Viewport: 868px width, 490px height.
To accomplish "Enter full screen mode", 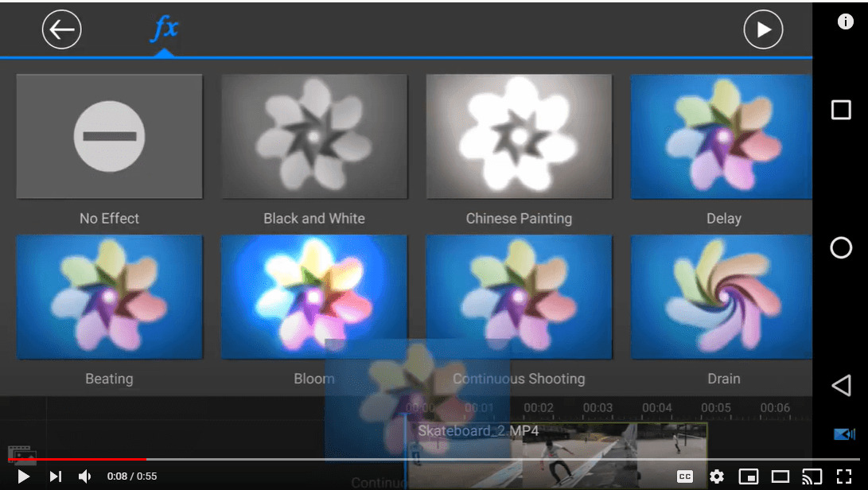I will click(x=843, y=476).
